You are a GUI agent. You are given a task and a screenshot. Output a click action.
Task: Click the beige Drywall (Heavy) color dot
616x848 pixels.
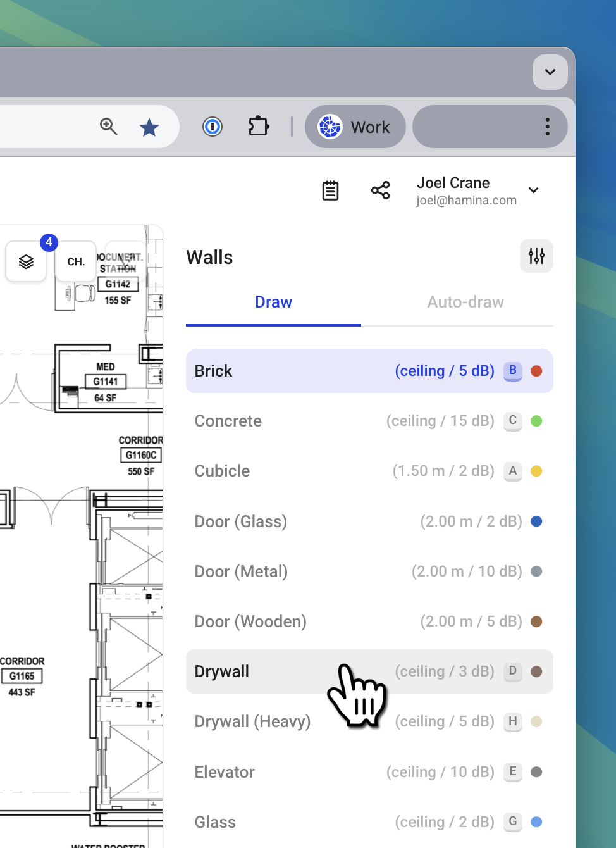tap(536, 721)
